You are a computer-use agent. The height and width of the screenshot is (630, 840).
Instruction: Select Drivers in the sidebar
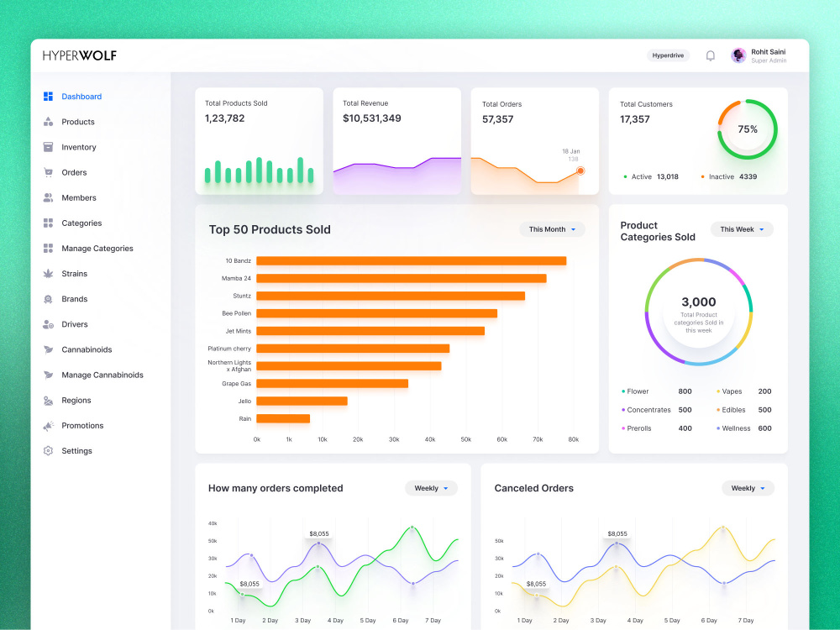tap(75, 324)
